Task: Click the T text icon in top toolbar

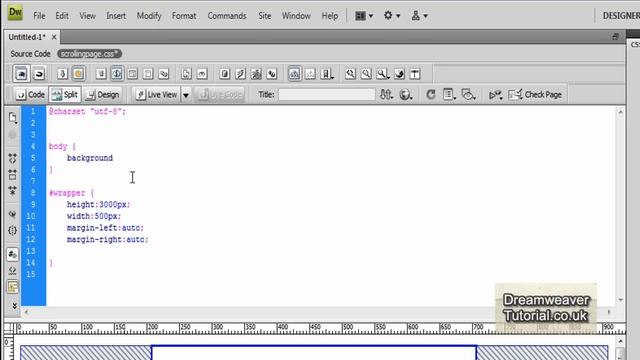Action: coord(415,74)
